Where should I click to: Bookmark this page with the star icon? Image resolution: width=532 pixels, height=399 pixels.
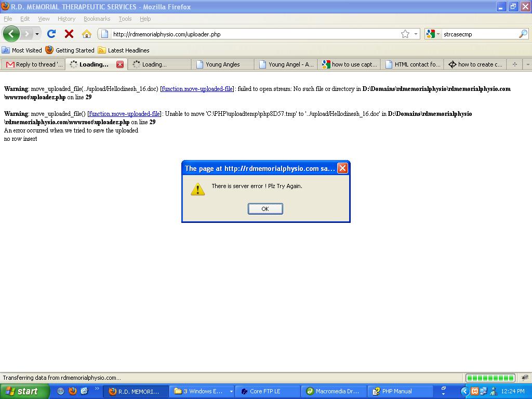click(x=405, y=34)
